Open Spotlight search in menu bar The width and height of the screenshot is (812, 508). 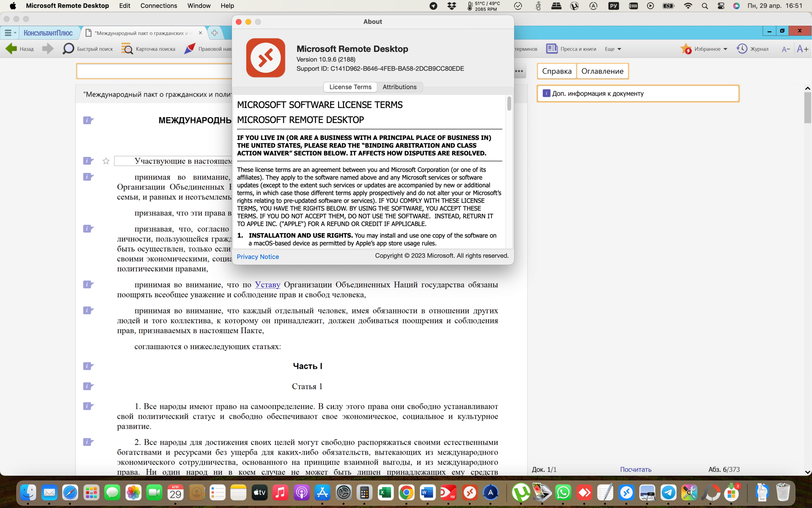point(705,6)
